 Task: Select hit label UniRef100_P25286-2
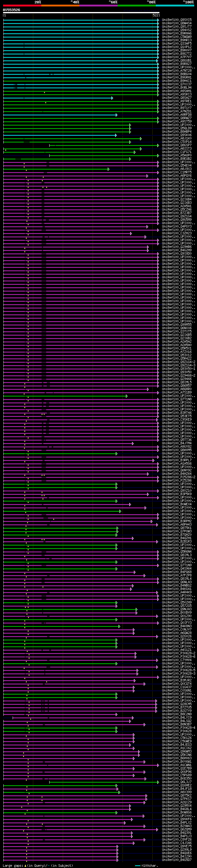179,477
